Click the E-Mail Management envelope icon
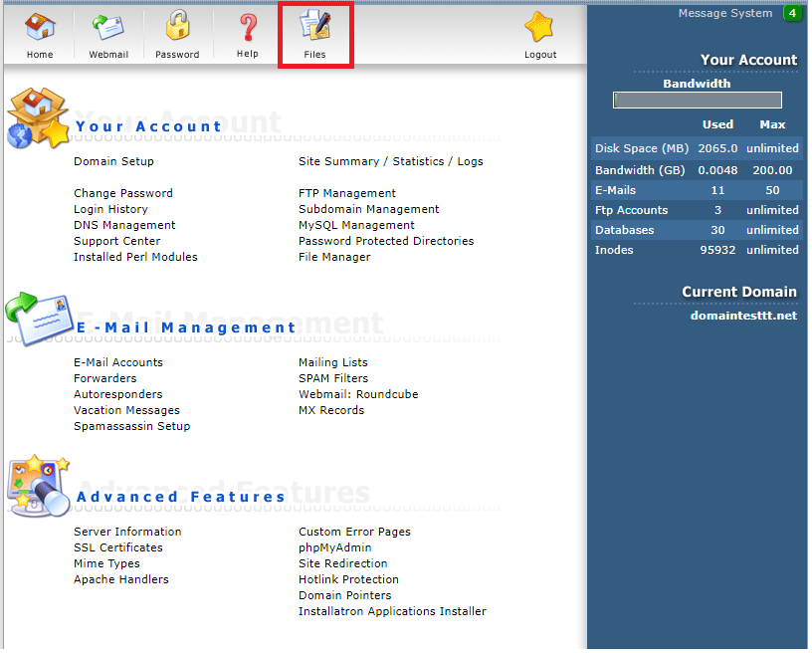 tap(39, 320)
